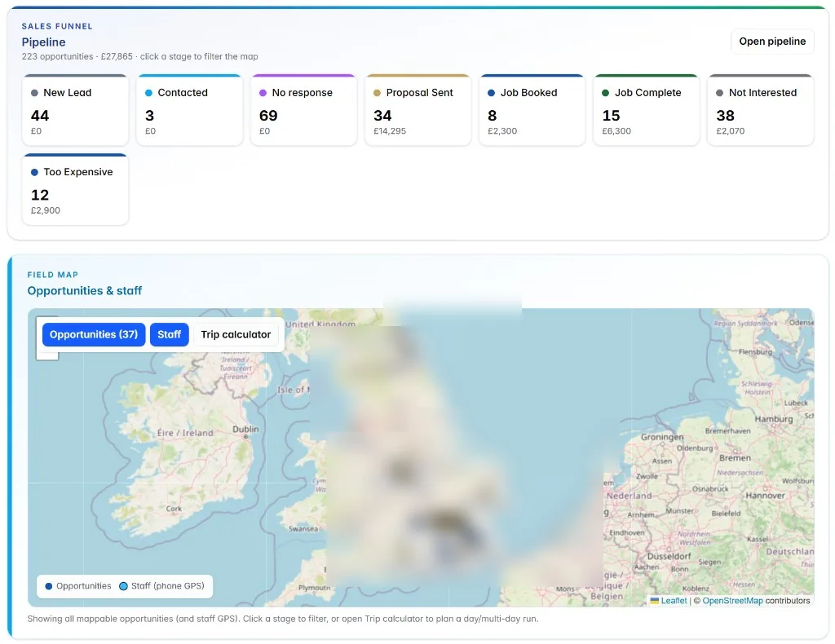Filter by Too Expensive stage card
The image size is (835, 644).
point(75,189)
